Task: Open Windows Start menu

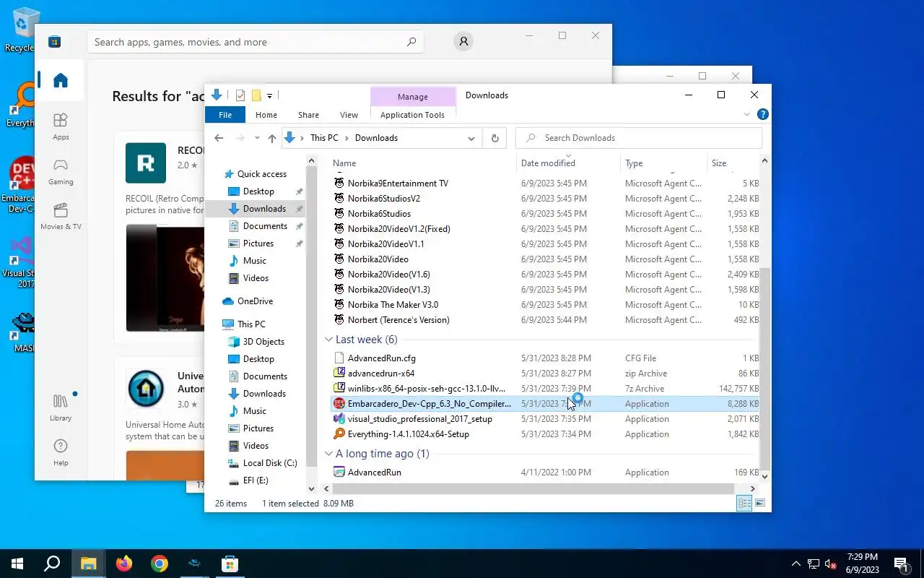Action: [x=17, y=564]
